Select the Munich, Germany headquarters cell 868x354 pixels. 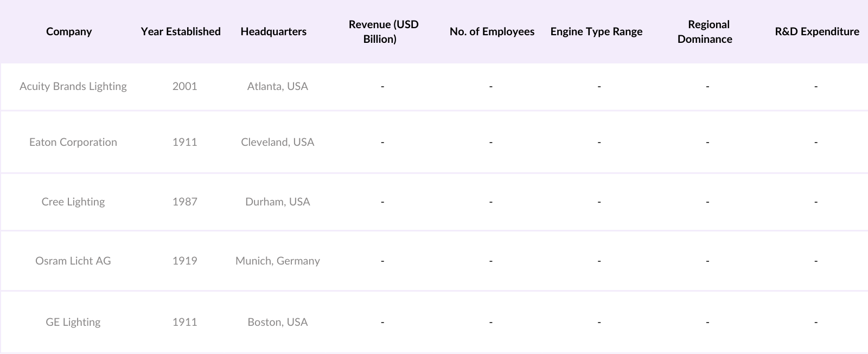click(x=277, y=261)
